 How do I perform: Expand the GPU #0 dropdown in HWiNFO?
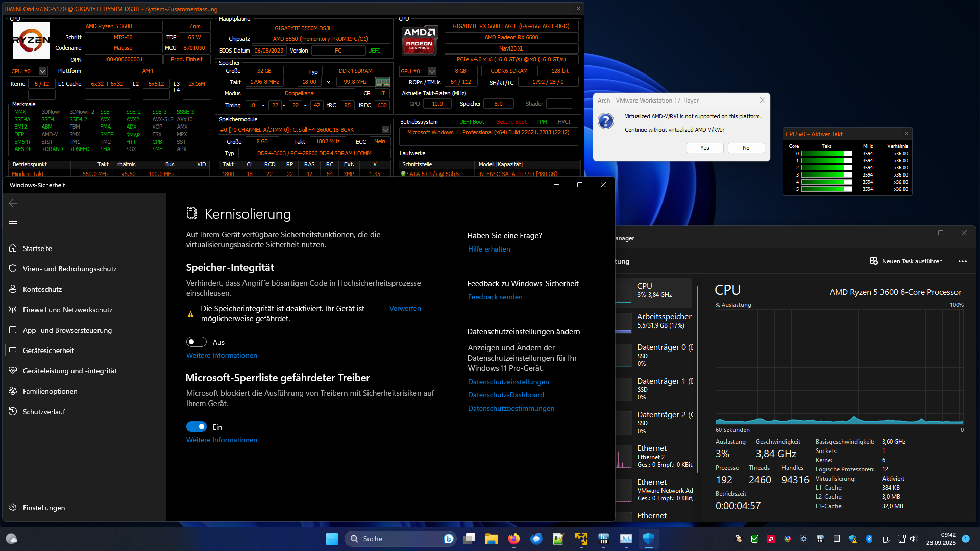[x=432, y=71]
